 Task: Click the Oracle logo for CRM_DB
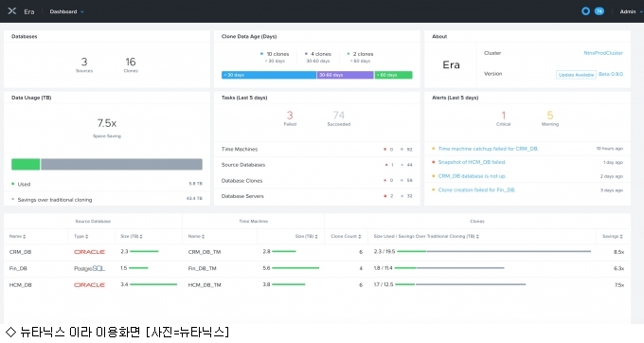tap(89, 252)
